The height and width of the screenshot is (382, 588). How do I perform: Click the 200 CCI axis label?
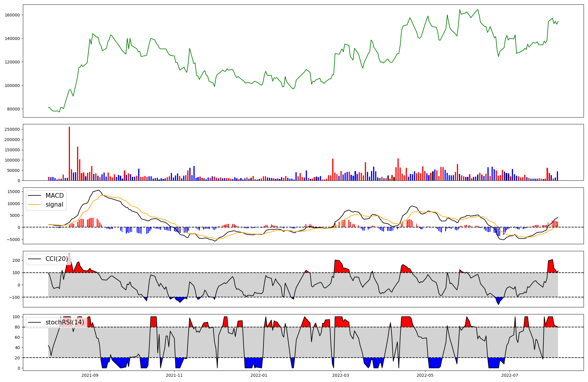tap(16, 261)
